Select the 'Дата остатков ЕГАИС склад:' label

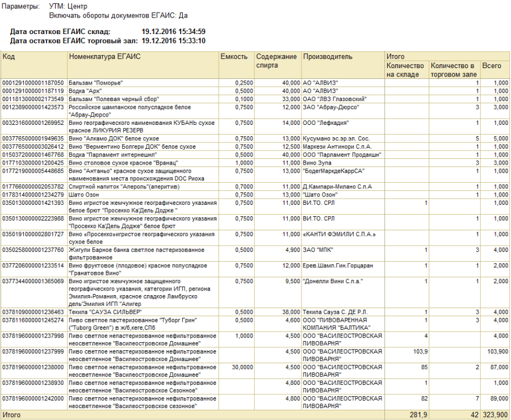tap(60, 32)
